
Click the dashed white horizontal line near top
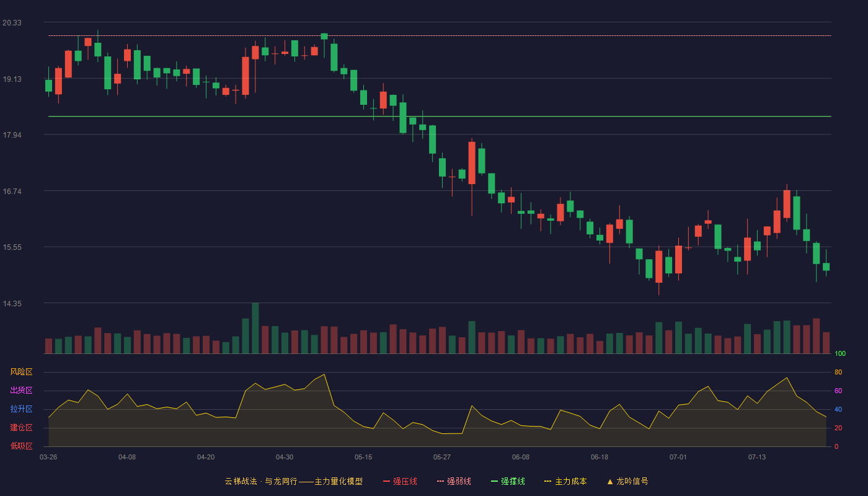click(x=440, y=36)
